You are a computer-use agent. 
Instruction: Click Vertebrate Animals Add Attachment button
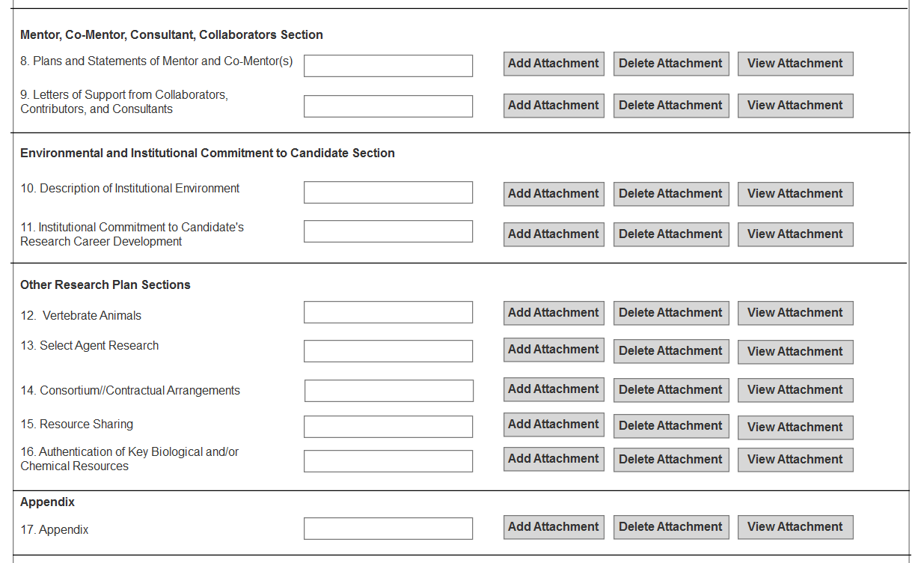554,313
